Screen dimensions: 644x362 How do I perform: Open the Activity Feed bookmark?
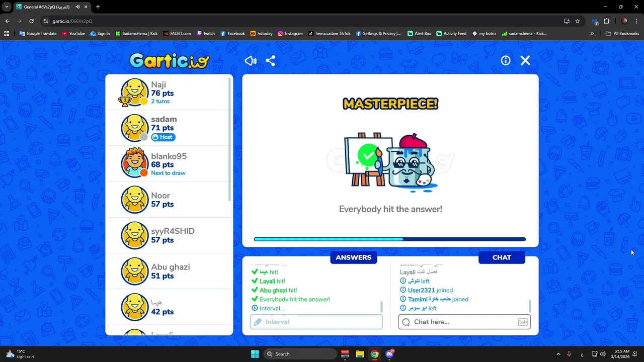point(451,34)
